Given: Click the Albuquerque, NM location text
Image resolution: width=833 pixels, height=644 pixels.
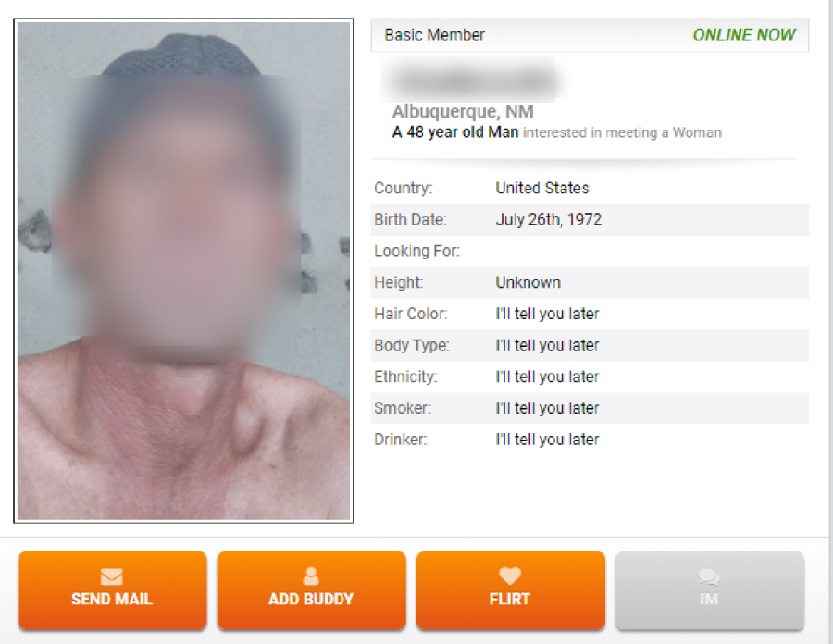Looking at the screenshot, I should click(x=463, y=111).
